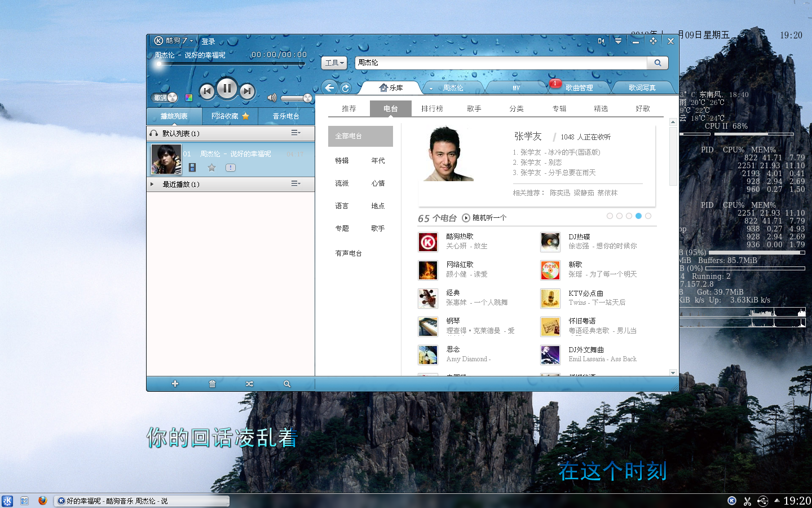
Task: Open the Firefox icon in the taskbar
Action: (x=42, y=500)
